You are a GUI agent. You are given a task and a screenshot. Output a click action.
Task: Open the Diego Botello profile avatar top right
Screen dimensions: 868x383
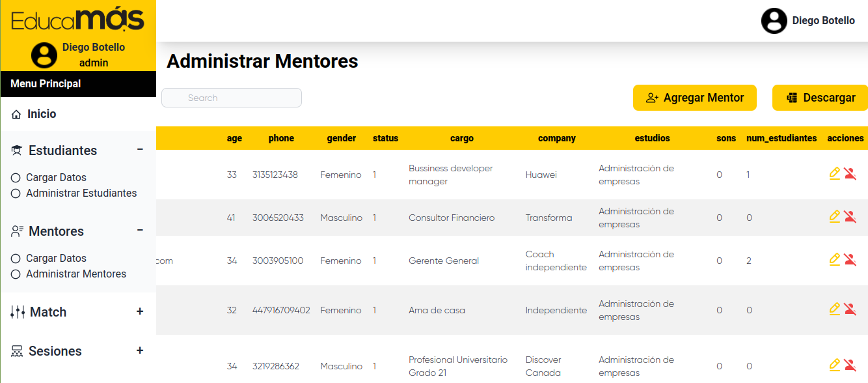point(774,20)
